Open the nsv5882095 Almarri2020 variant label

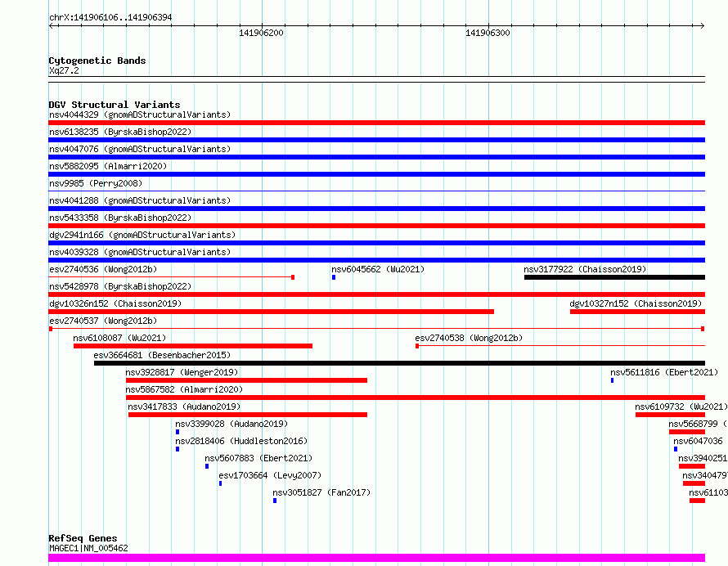pyautogui.click(x=108, y=166)
